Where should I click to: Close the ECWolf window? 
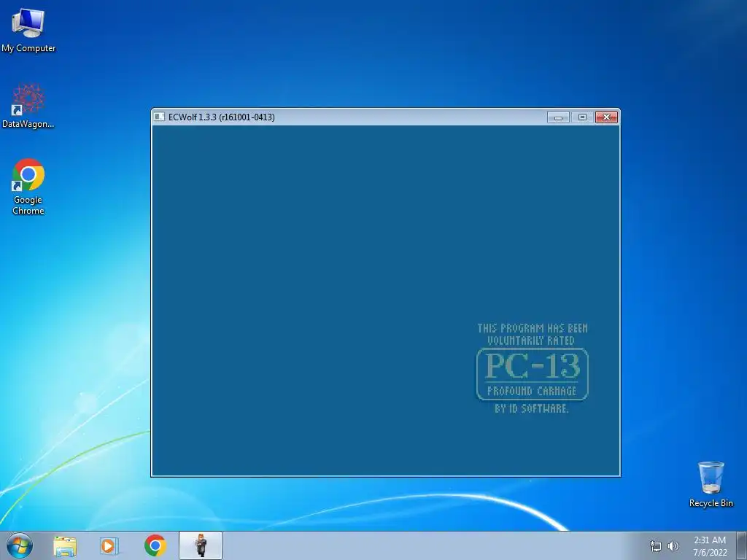pyautogui.click(x=606, y=117)
